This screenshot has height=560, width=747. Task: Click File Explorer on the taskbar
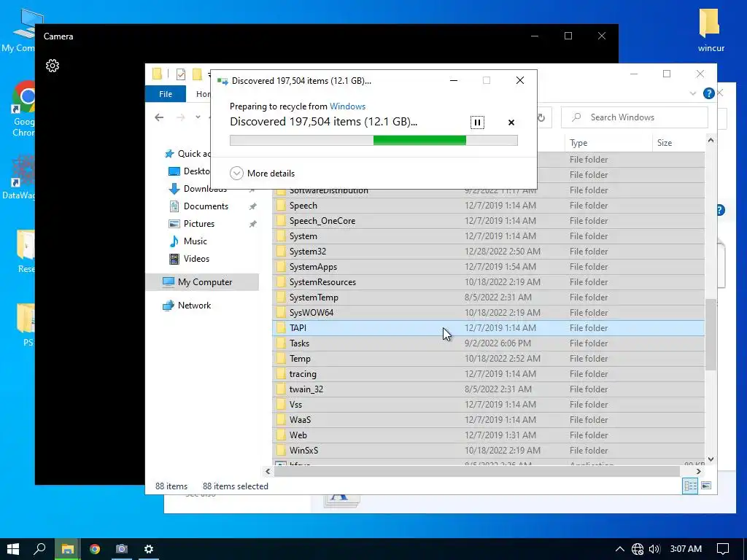pyautogui.click(x=67, y=549)
